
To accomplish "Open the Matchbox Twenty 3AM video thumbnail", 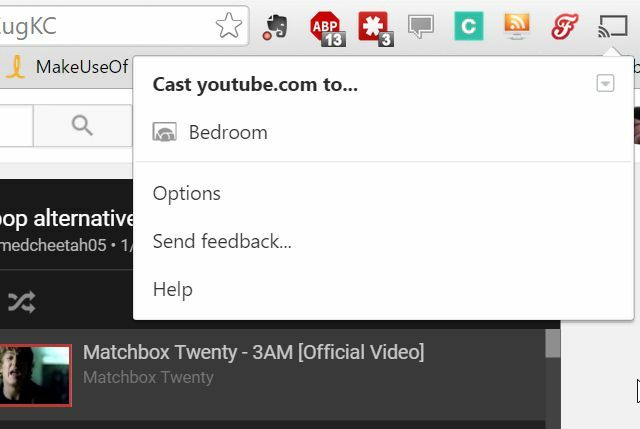I will tap(36, 375).
